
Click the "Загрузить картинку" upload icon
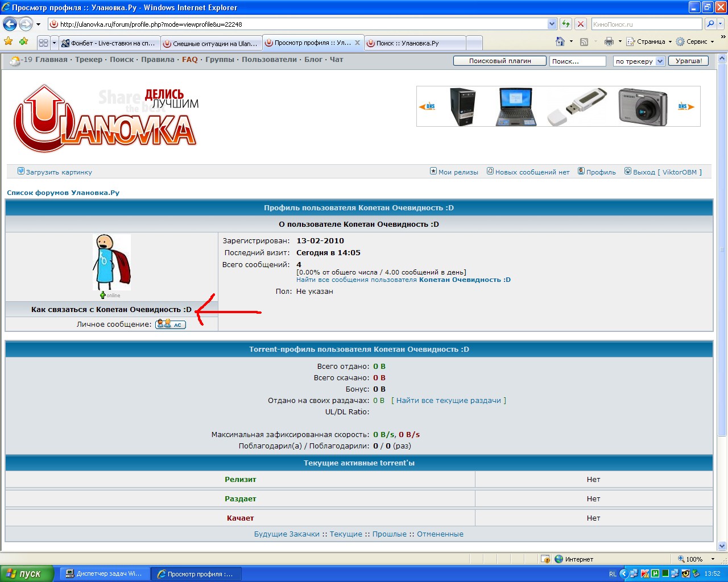pyautogui.click(x=21, y=171)
